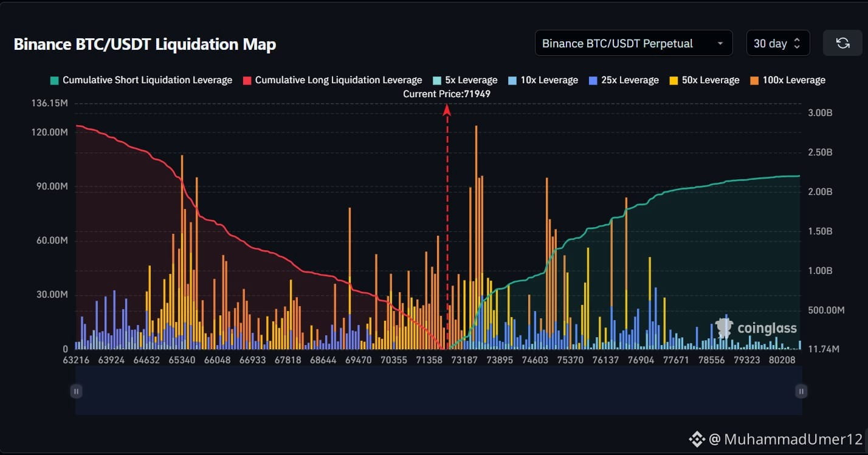Click the 1.00B right axis label

pyautogui.click(x=821, y=271)
